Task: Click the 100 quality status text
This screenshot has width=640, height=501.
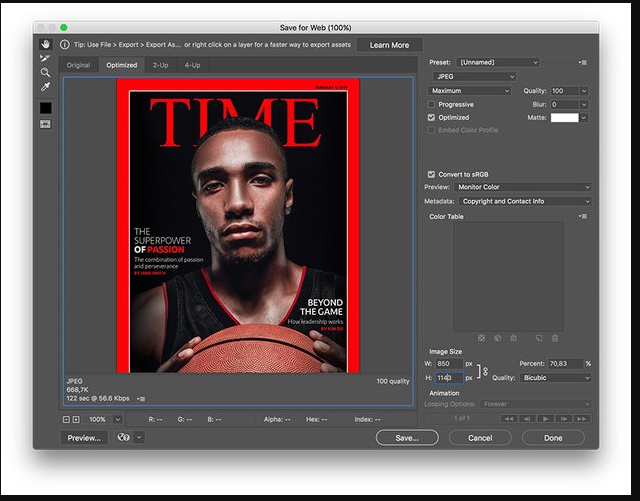Action: click(393, 381)
